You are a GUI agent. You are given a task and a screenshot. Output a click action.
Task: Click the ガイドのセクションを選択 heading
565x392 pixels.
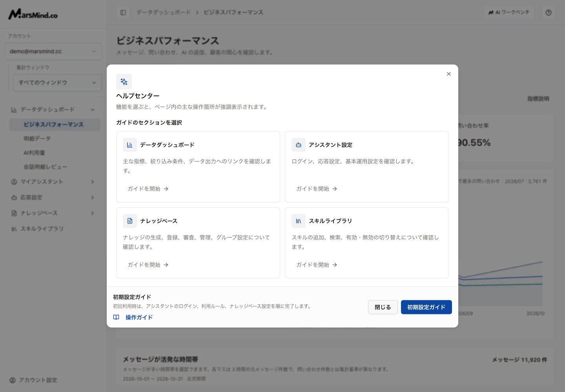click(x=149, y=123)
